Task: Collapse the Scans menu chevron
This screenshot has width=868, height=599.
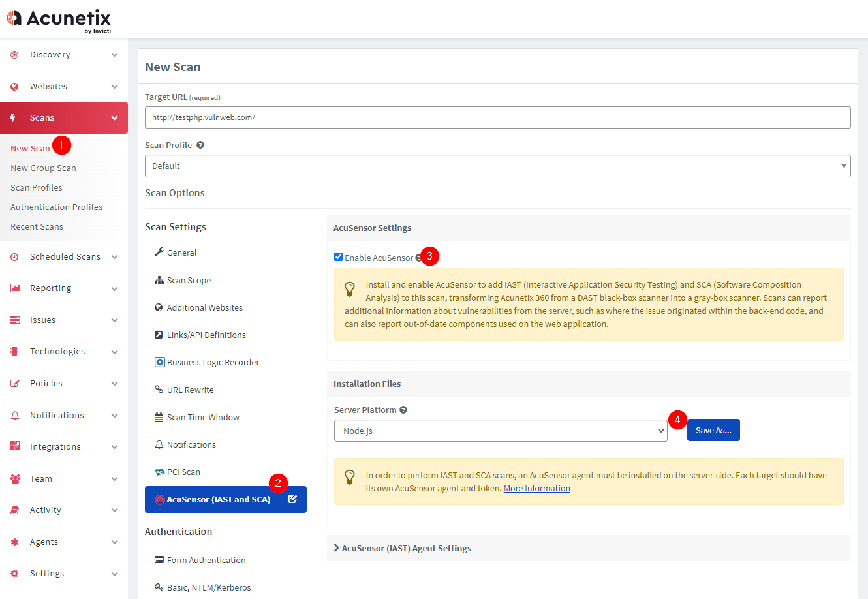Action: 114,118
